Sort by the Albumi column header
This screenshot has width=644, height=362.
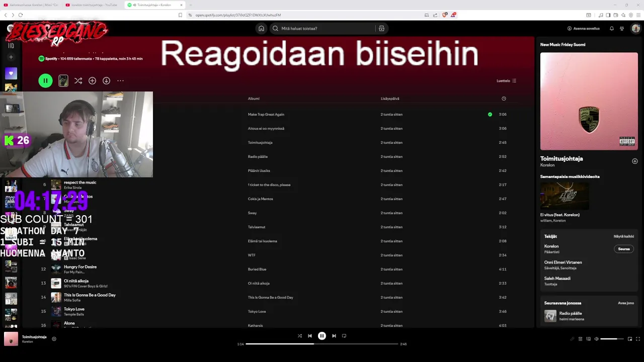(x=254, y=99)
